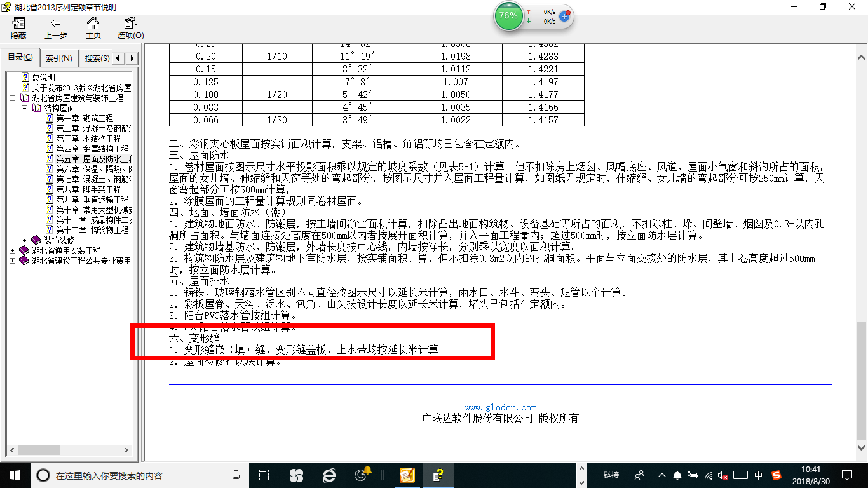The height and width of the screenshot is (488, 868).
Task: Open the swirl browser with bell icon
Action: click(x=362, y=475)
